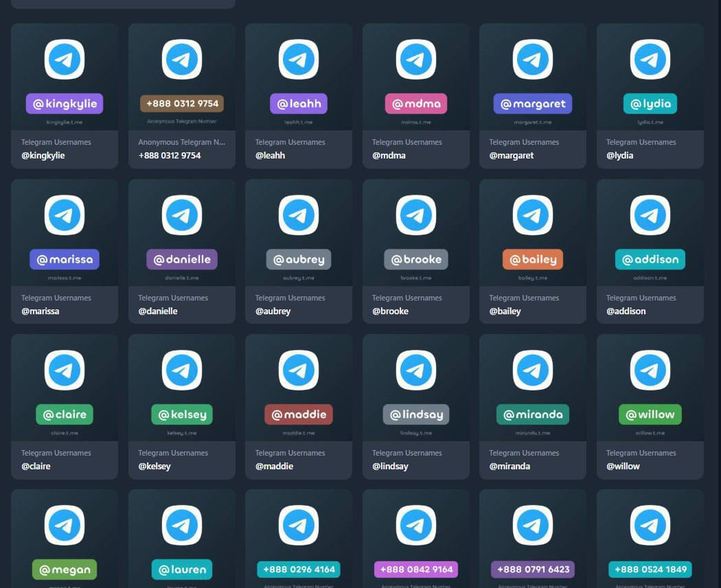721x588 pixels.
Task: Choose the gray @lindsay username badge
Action: [x=415, y=414]
